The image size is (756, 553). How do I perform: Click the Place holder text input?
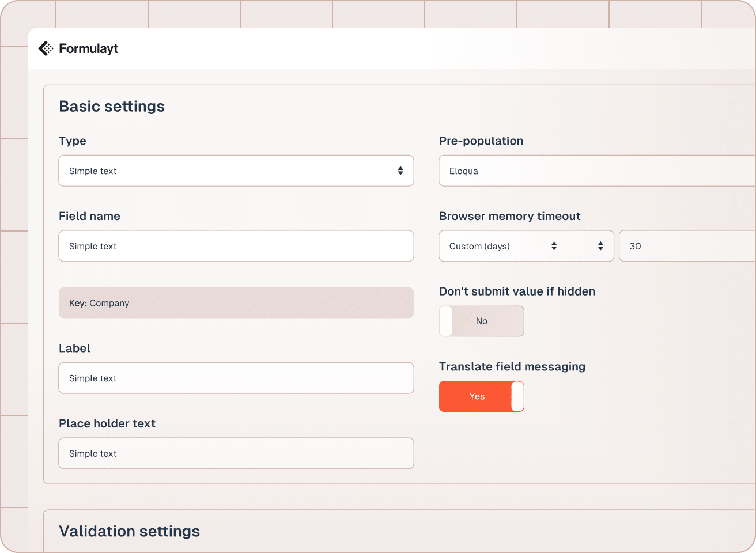tap(236, 453)
